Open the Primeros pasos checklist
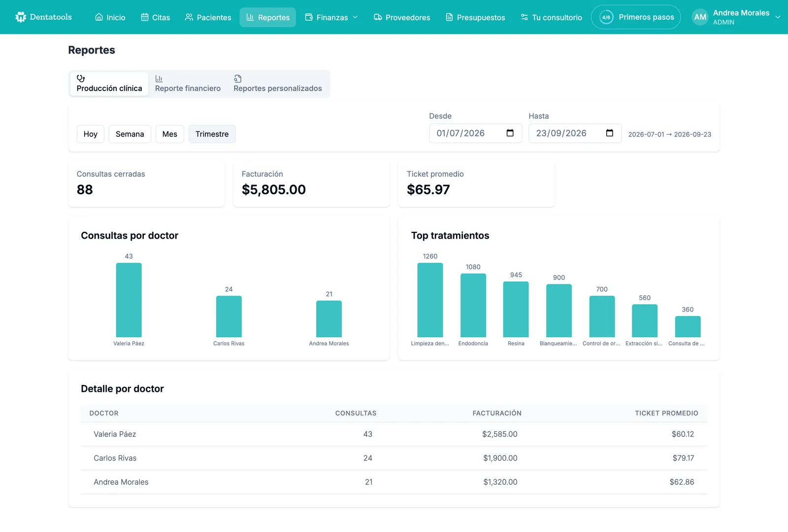The width and height of the screenshot is (788, 532). click(636, 17)
